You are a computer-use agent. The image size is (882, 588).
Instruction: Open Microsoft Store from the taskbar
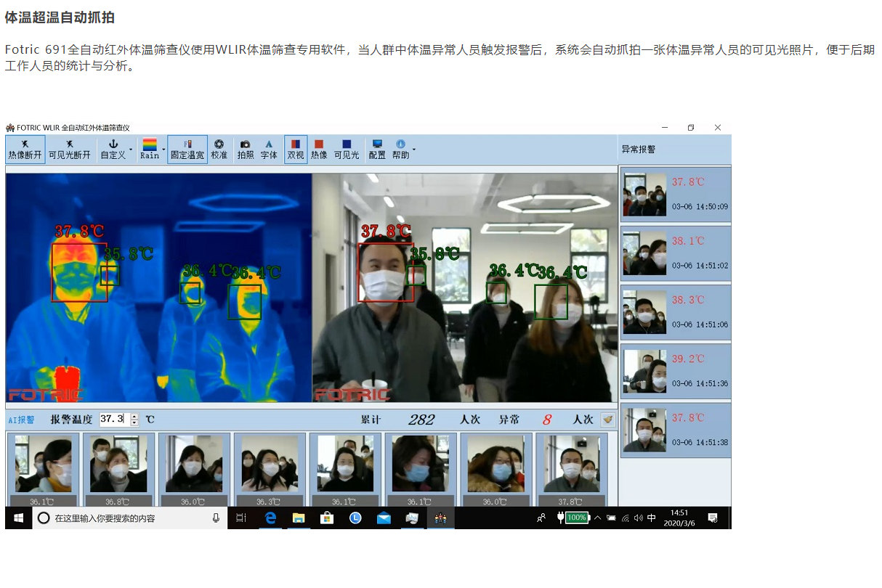[x=327, y=518]
